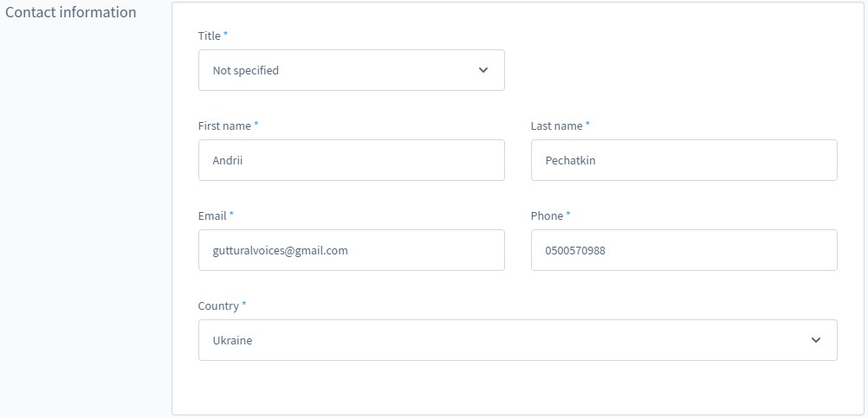Open the Title dropdown showing Not specified
The image size is (868, 418).
[x=351, y=70]
